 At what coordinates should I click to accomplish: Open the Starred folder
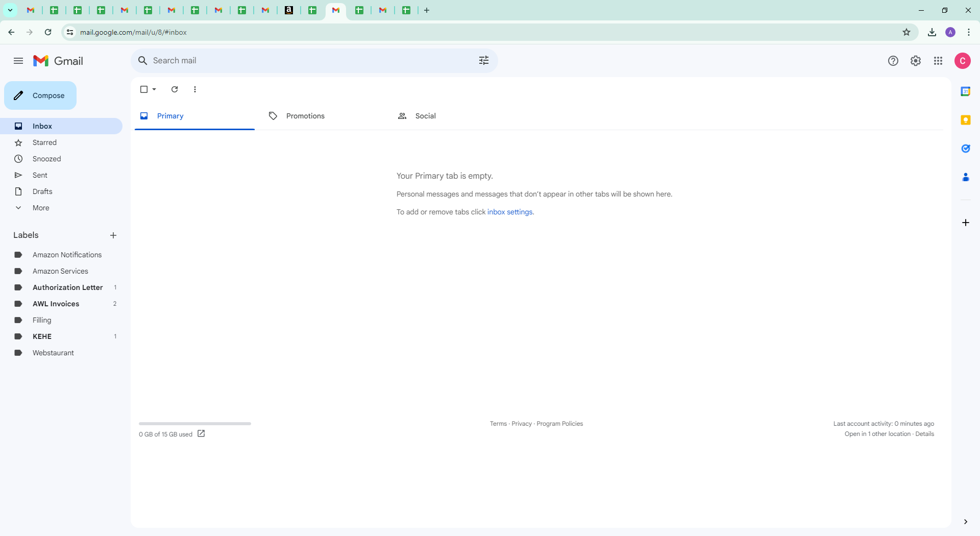tap(61, 142)
